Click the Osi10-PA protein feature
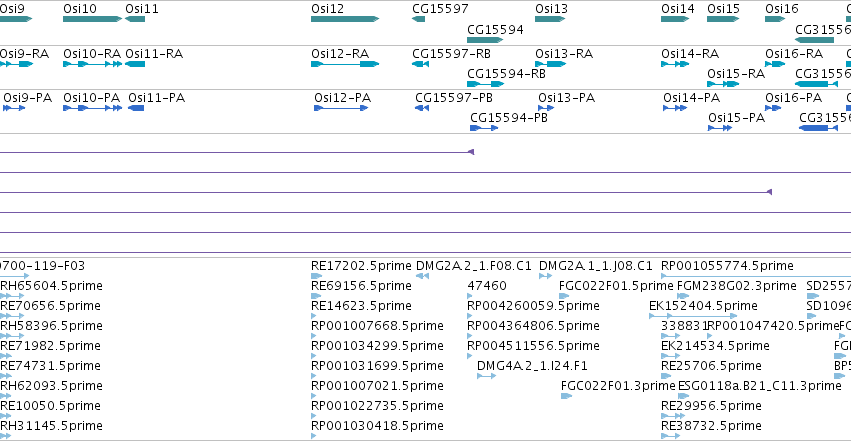The height and width of the screenshot is (441, 851). (x=92, y=108)
